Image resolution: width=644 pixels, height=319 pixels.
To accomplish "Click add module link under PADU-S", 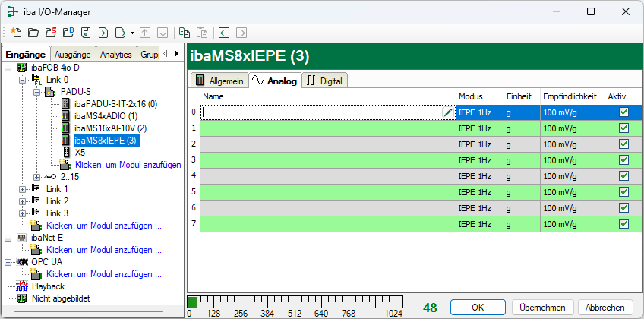I will coord(128,165).
